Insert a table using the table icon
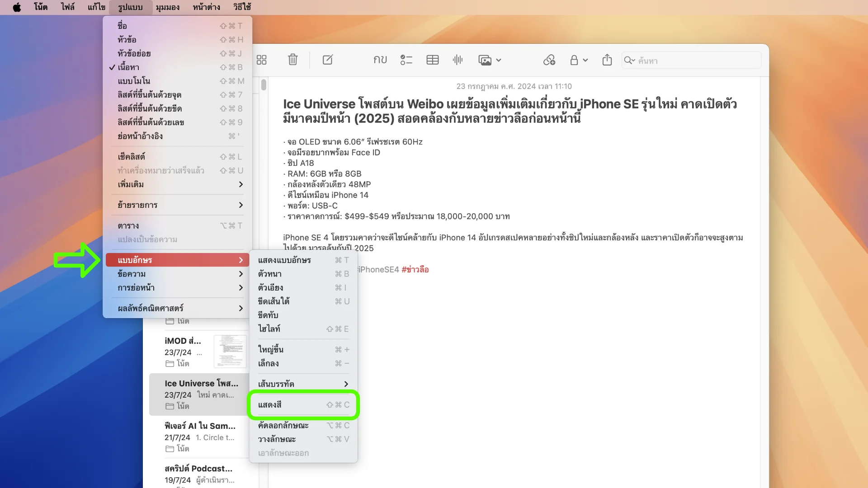The height and width of the screenshot is (488, 868). (x=432, y=60)
